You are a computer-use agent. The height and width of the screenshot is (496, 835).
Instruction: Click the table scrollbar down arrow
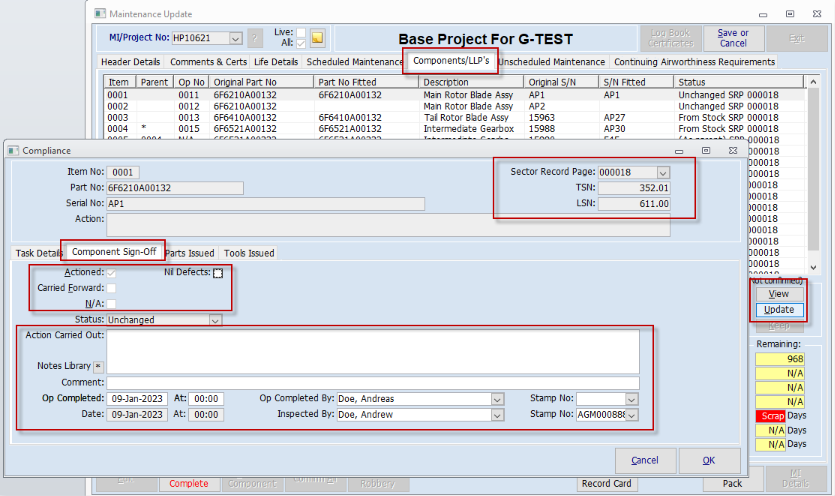pos(813,267)
